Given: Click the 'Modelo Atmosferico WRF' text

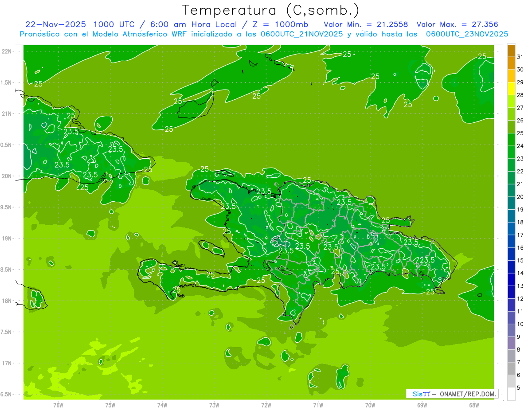Looking at the screenshot, I should (141, 34).
